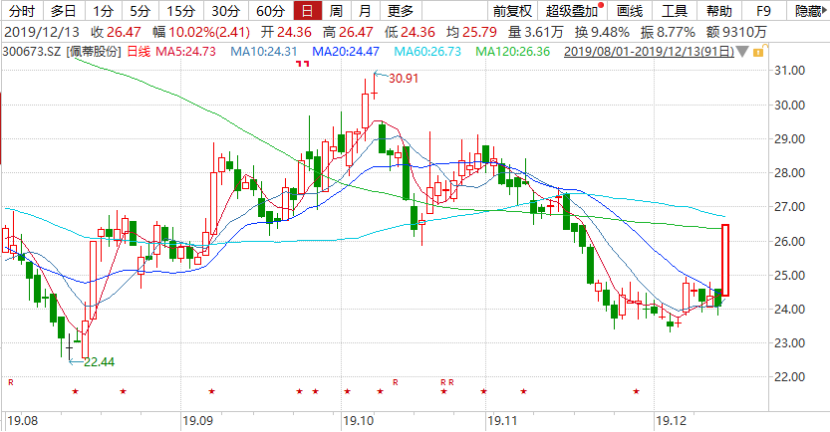The width and height of the screenshot is (830, 432).
Task: Click the date range 2019/08/01-2019/12/13(91日) link
Action: pos(649,52)
